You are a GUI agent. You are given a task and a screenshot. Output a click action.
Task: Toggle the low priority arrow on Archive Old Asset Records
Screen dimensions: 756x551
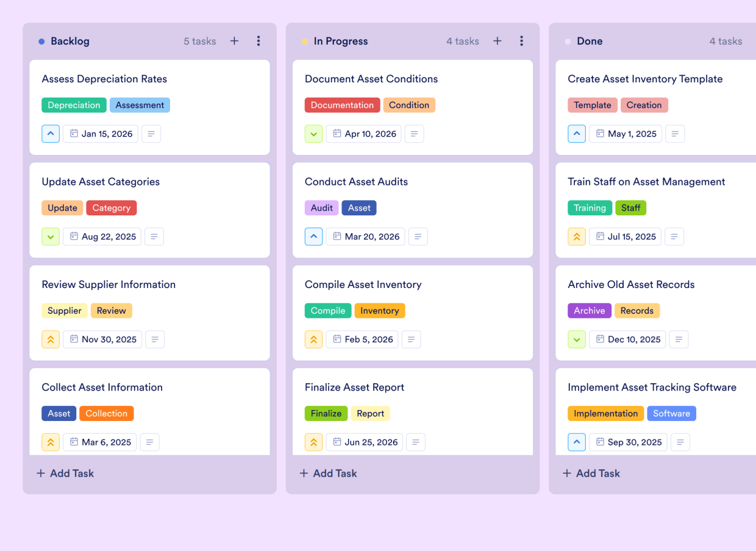tap(577, 339)
